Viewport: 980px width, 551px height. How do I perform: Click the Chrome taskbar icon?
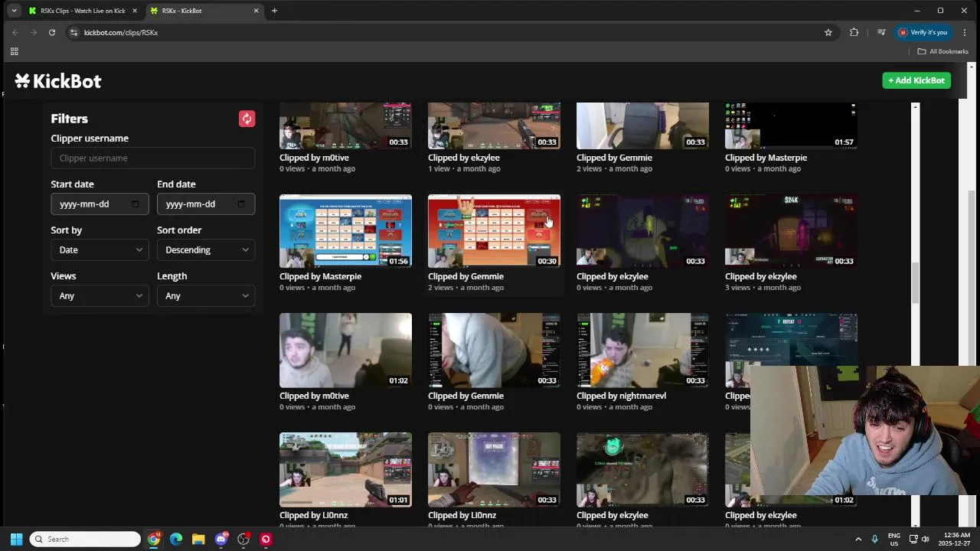point(154,539)
